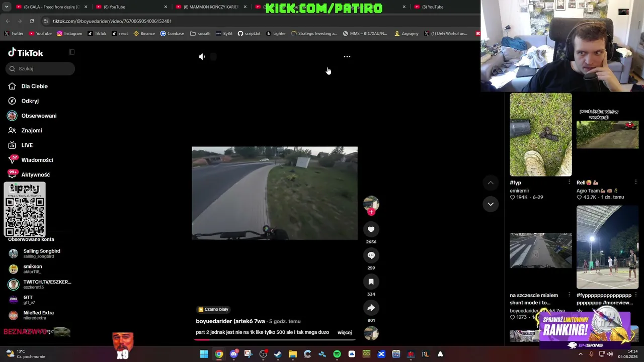Open Discord from the taskbar
The height and width of the screenshot is (362, 644).
(233, 354)
